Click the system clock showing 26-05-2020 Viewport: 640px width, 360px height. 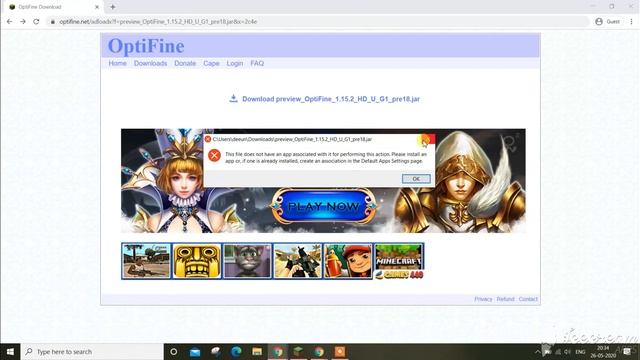tap(603, 352)
